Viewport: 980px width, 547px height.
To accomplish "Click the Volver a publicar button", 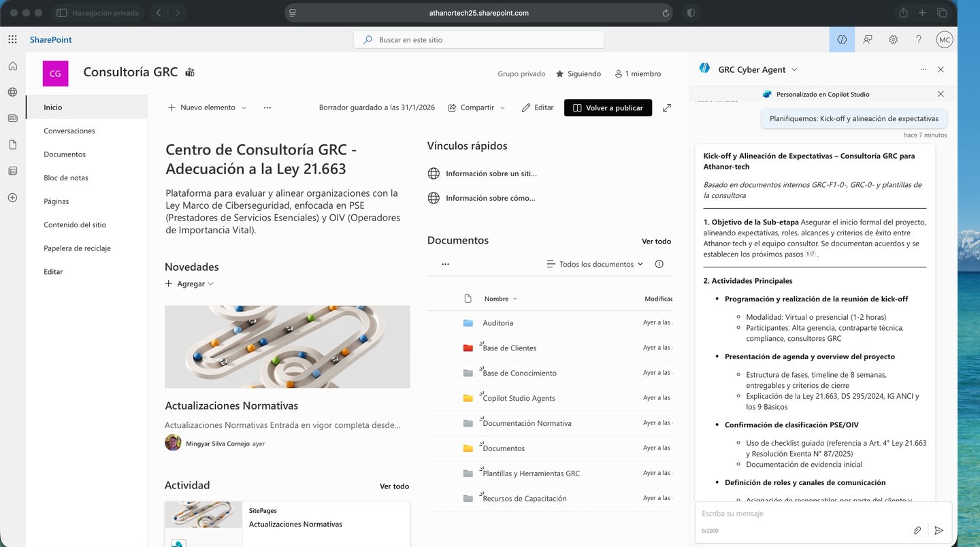I will point(608,107).
